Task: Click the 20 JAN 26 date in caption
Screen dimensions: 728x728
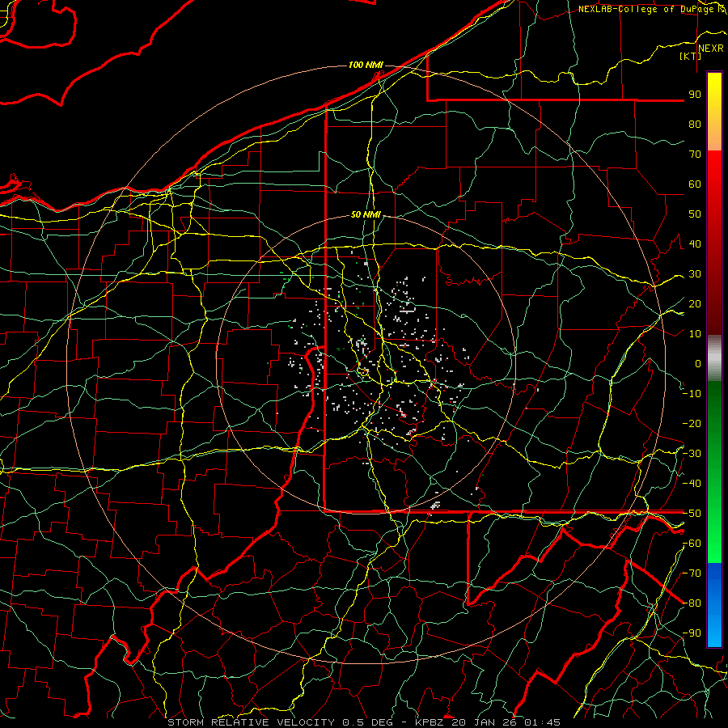Action: coord(484,722)
